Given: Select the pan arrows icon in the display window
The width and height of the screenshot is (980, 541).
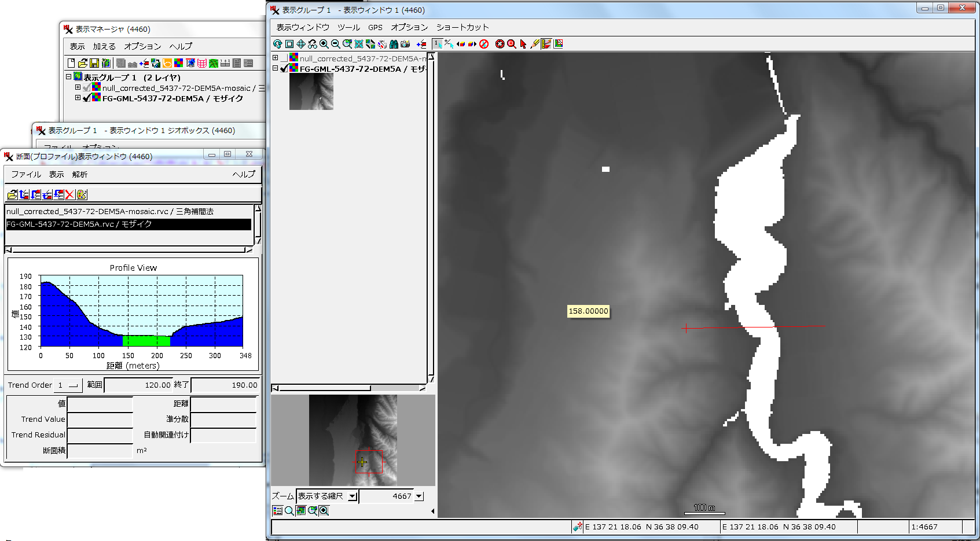Looking at the screenshot, I should pyautogui.click(x=301, y=44).
